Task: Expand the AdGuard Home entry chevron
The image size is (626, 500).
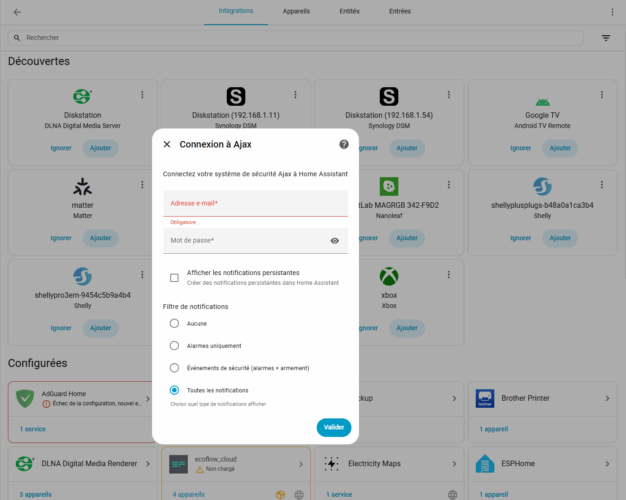Action: [148, 399]
